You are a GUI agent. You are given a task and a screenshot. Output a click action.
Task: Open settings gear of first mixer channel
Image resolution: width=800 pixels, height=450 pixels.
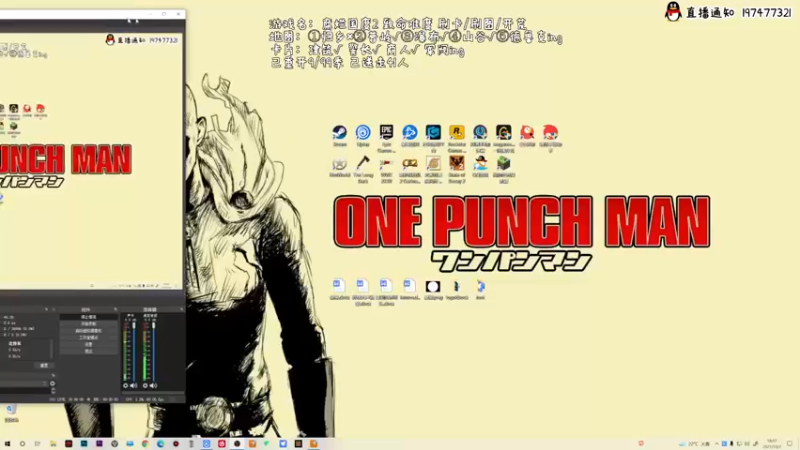tap(126, 386)
